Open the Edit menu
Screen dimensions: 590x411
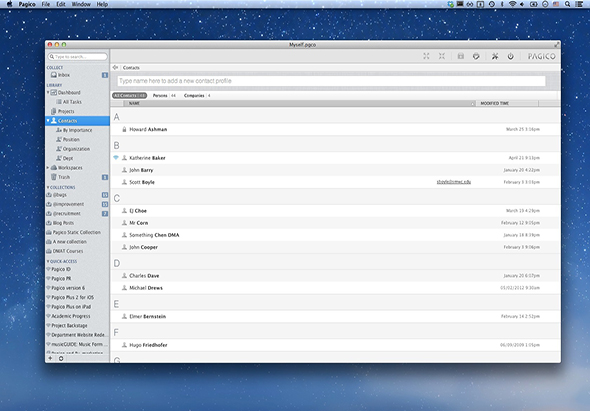61,4
